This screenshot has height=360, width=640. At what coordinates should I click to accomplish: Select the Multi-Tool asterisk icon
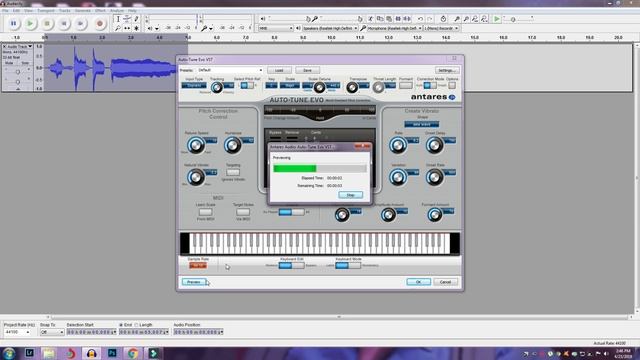click(x=136, y=28)
